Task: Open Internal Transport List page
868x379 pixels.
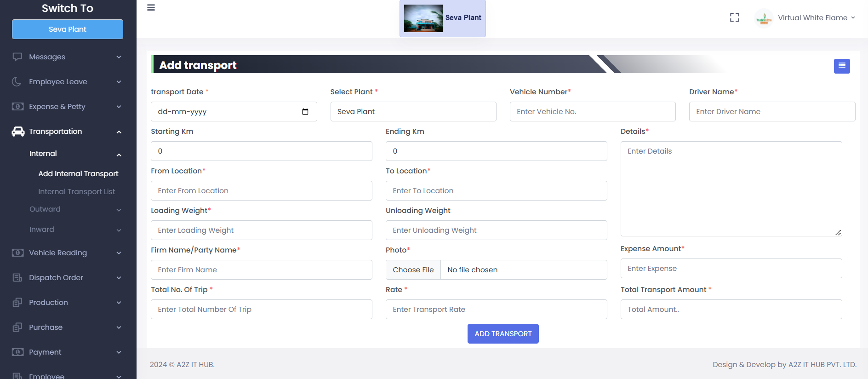Action: [x=76, y=192]
